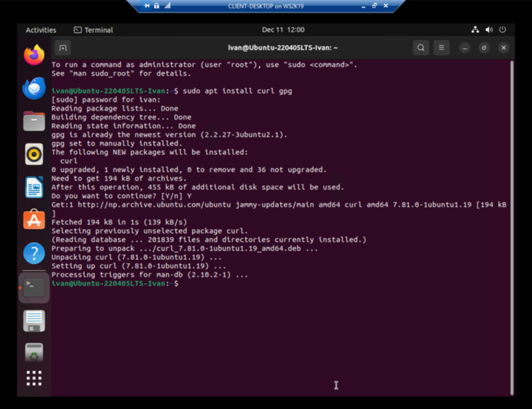Open a new terminal tab
532x409 pixels.
coord(63,48)
